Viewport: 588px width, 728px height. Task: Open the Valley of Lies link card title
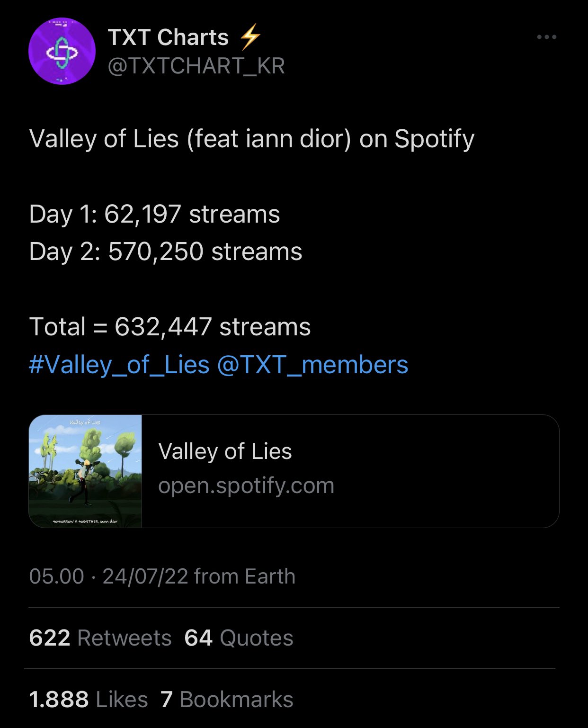tap(225, 451)
